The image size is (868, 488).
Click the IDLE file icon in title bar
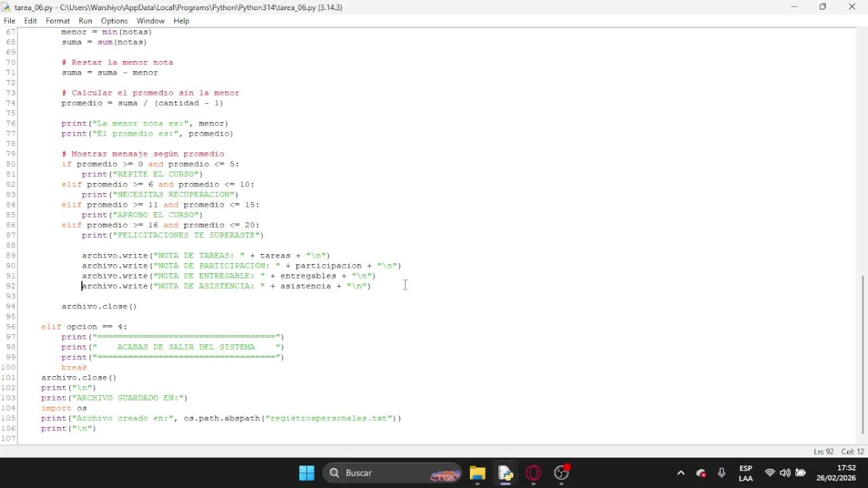tap(6, 7)
